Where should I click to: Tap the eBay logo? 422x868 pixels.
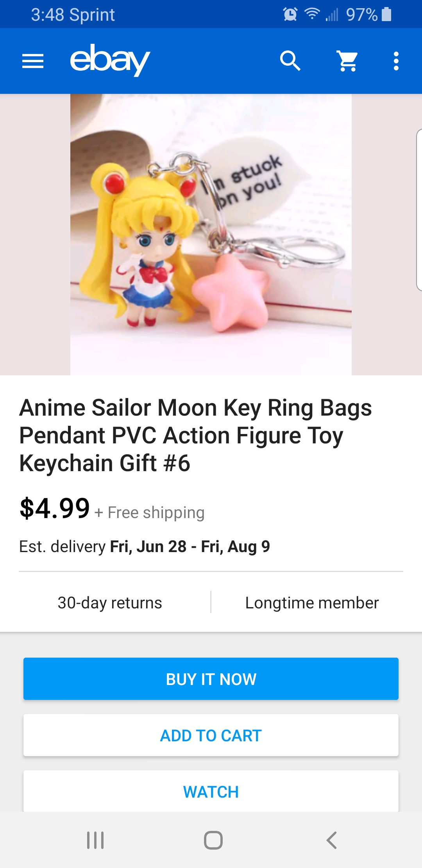coord(110,60)
